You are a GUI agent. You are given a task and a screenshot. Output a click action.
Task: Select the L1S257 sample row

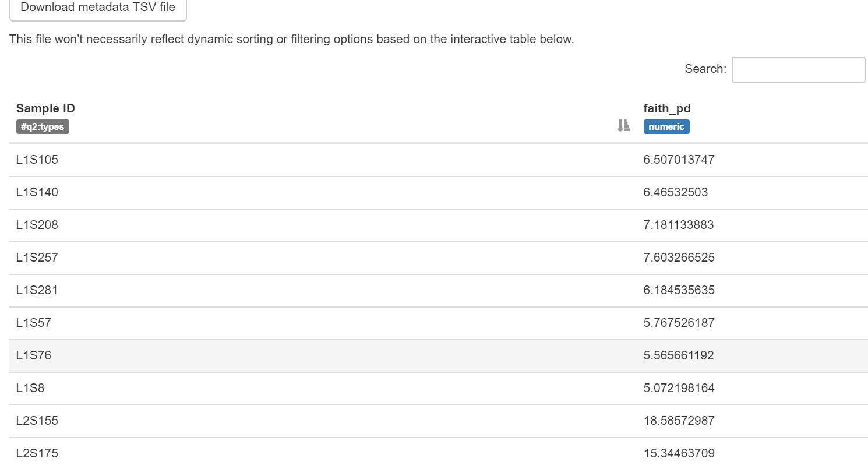click(x=438, y=258)
